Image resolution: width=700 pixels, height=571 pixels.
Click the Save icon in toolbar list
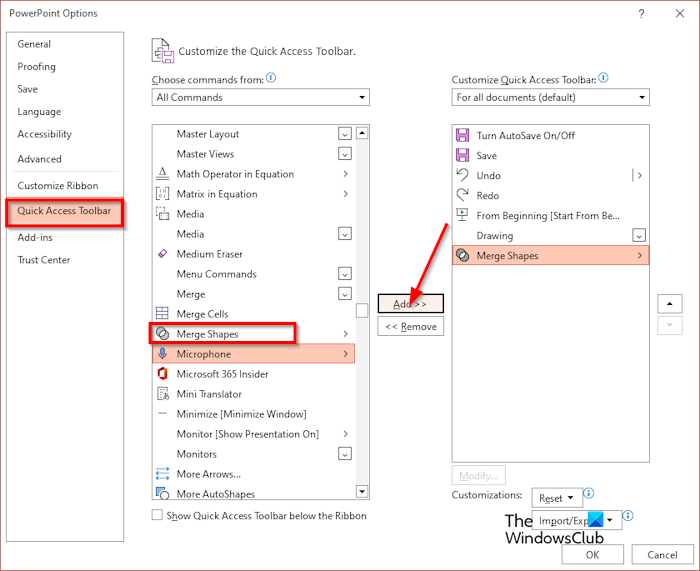click(462, 155)
